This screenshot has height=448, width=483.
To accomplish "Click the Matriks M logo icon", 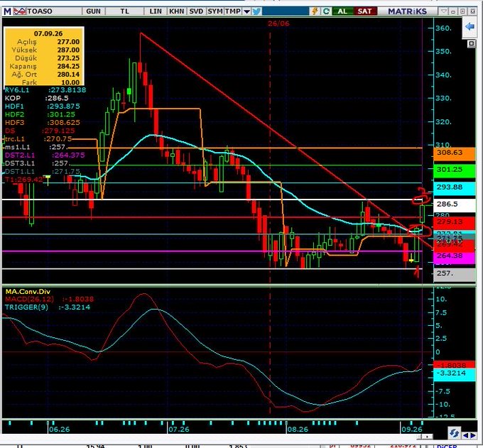I will pos(7,11).
